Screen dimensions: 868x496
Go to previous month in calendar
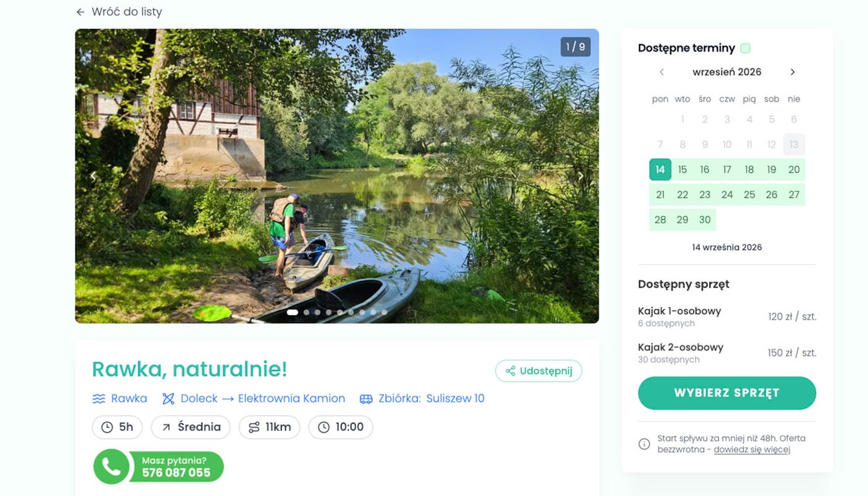point(661,72)
